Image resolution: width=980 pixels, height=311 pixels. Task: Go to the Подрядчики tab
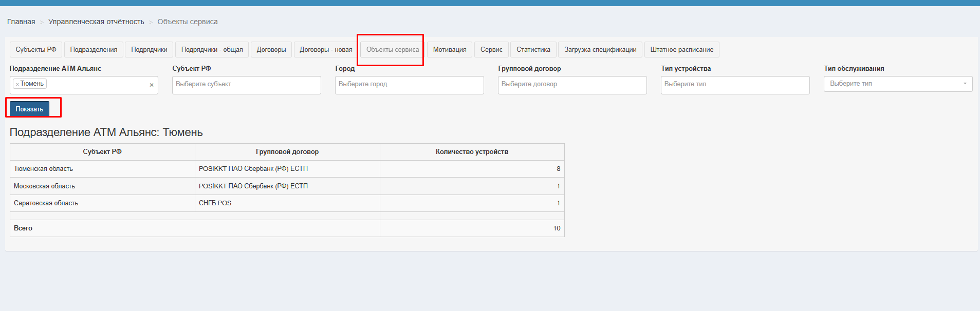tap(149, 50)
